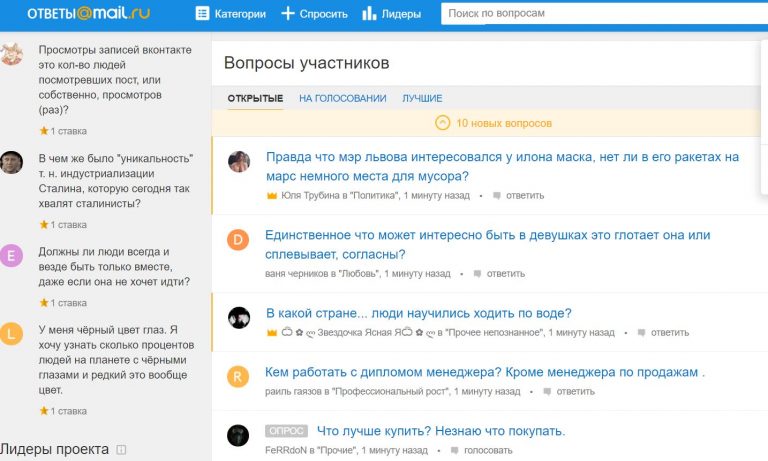The image size is (768, 461).
Task: Open Звездочка Ясная's dark avatar
Action: 239,318
